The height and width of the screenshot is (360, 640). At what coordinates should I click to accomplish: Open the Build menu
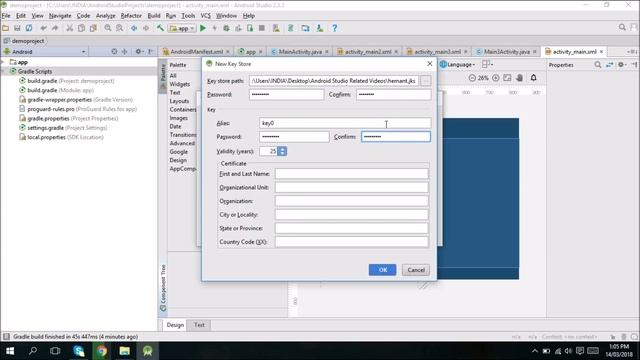click(x=154, y=16)
